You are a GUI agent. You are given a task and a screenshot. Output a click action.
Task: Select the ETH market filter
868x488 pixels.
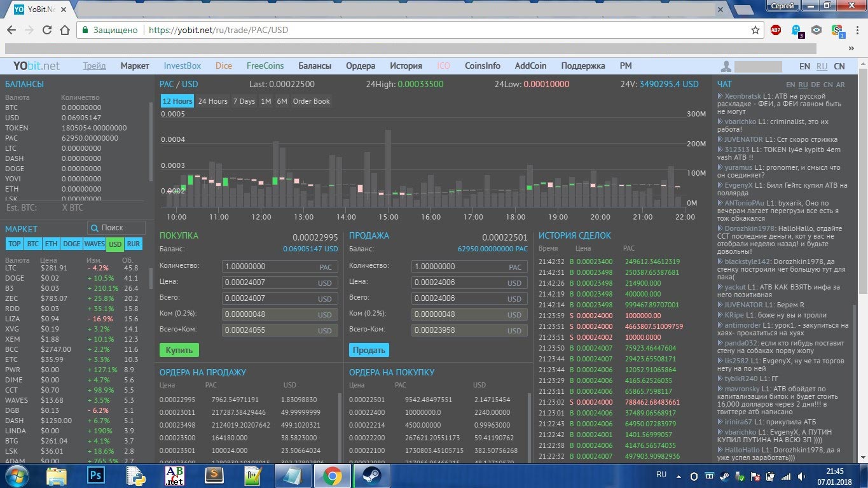pos(52,244)
